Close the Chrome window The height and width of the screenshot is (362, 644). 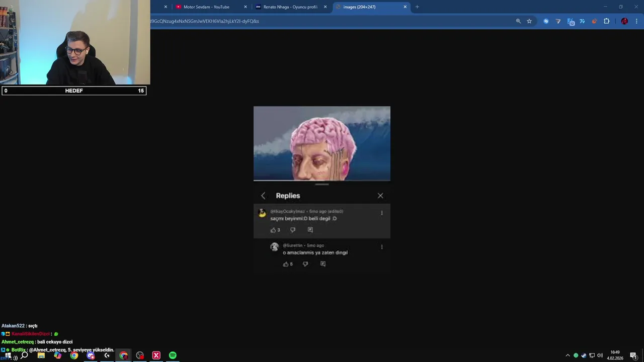[x=636, y=7]
